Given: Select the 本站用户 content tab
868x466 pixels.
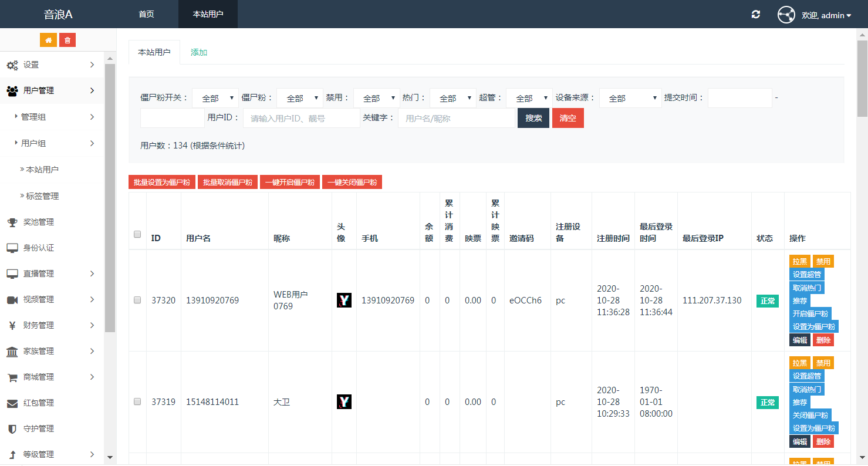Looking at the screenshot, I should click(x=154, y=52).
